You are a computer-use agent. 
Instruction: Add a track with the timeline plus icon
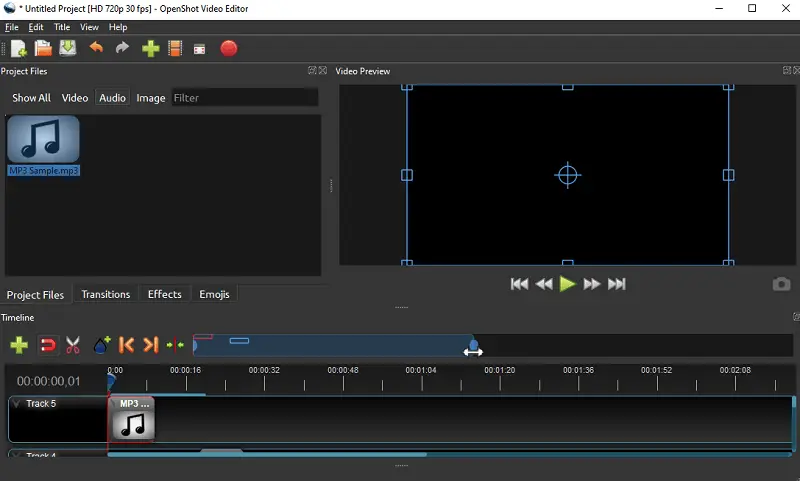pyautogui.click(x=19, y=345)
